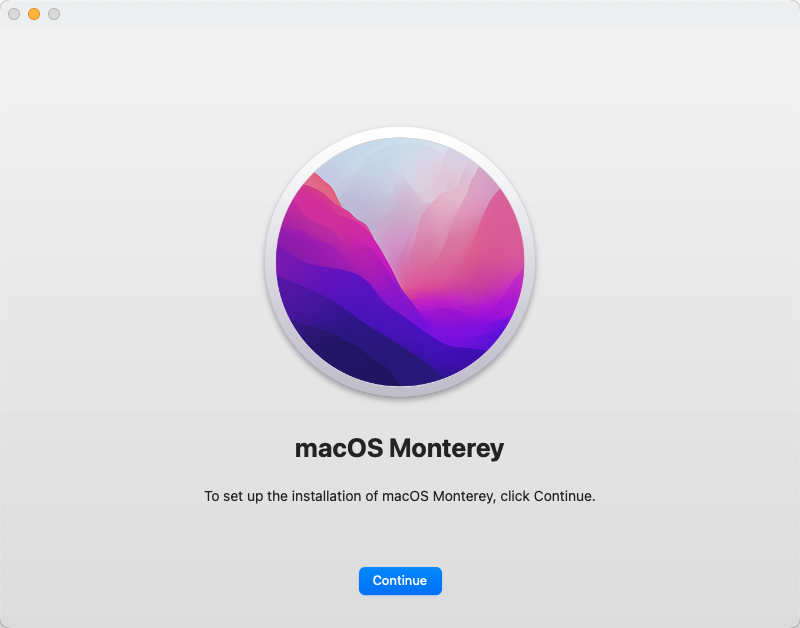Click the blue Continue button
The height and width of the screenshot is (628, 800).
pos(400,581)
